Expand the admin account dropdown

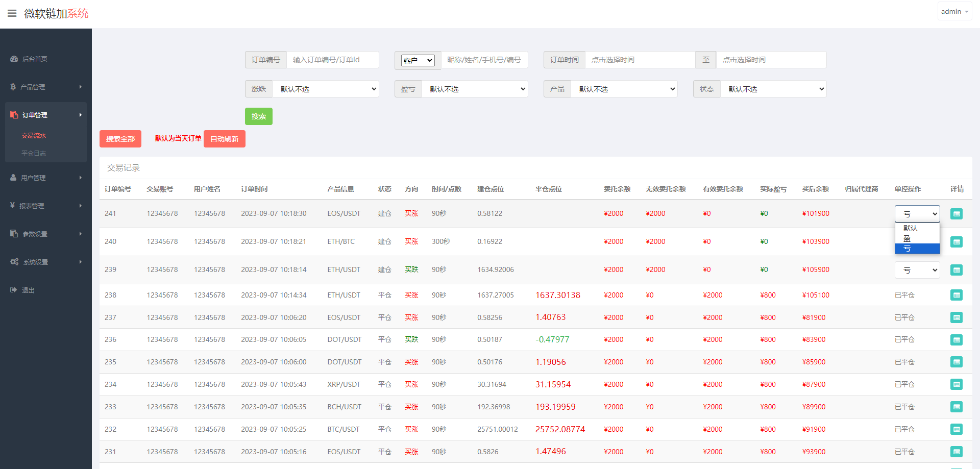(x=954, y=11)
